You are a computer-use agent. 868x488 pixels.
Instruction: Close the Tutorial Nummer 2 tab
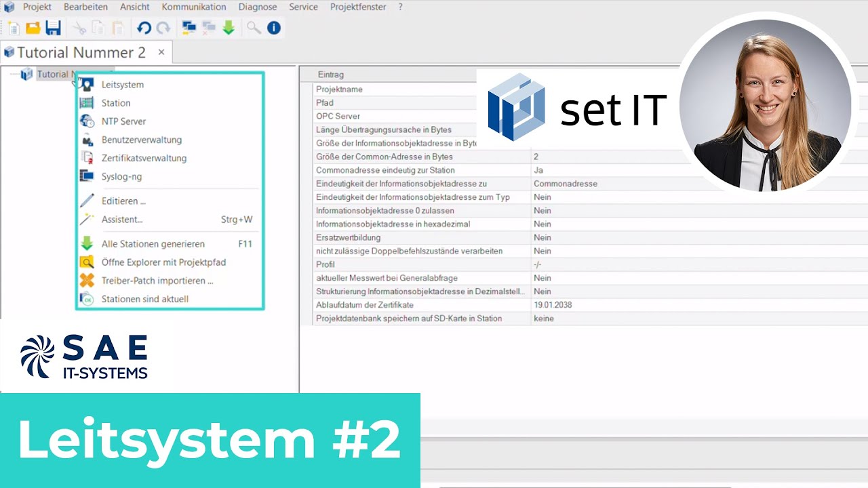coord(161,52)
